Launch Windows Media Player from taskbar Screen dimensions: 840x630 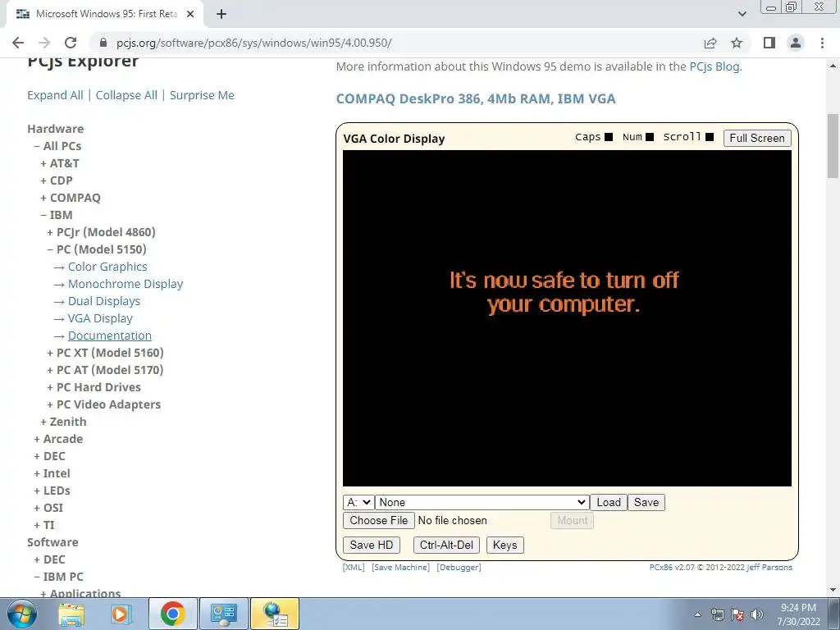pyautogui.click(x=121, y=614)
